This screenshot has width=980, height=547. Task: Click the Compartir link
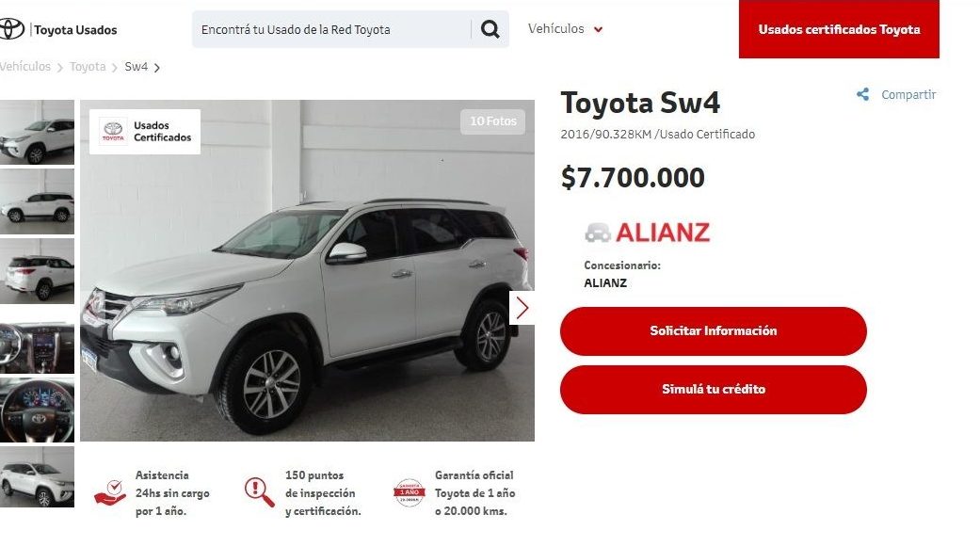tap(908, 94)
